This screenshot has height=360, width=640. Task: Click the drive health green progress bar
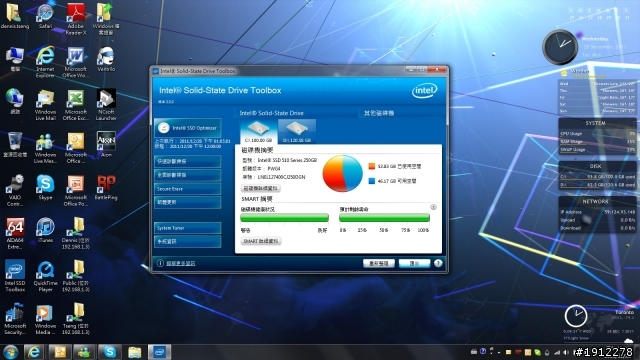pos(284,218)
